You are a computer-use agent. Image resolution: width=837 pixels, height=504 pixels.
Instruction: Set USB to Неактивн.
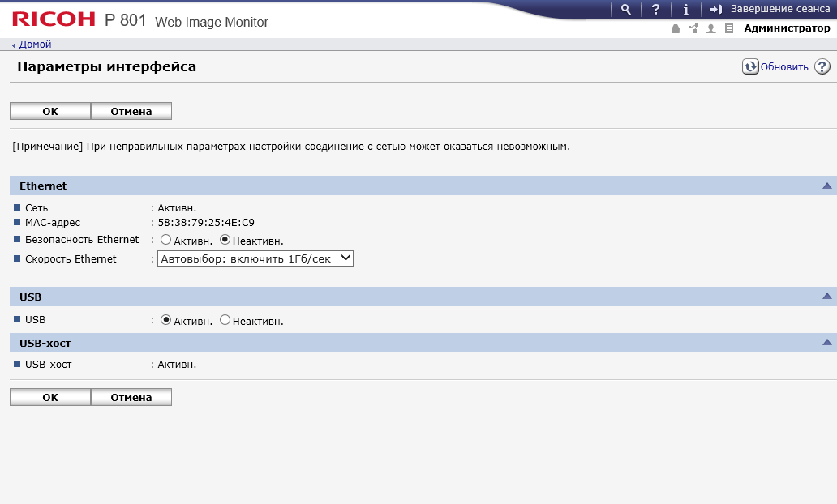point(225,320)
